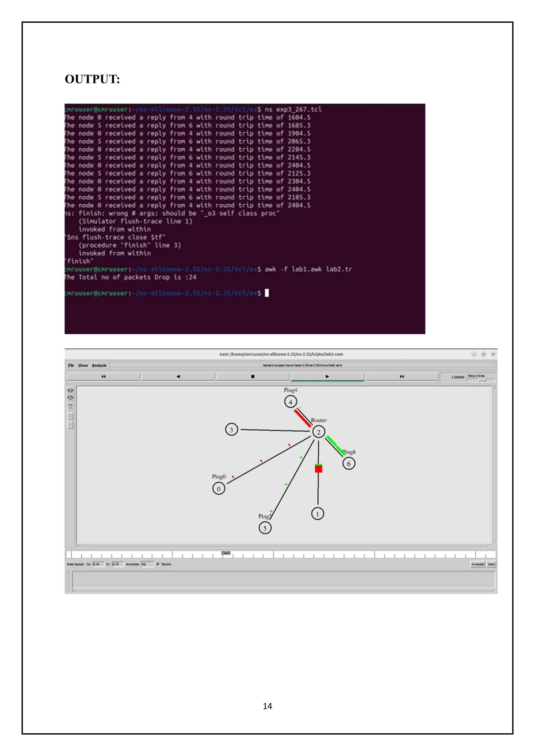Click the OUTPUT: heading

pyautogui.click(x=92, y=79)
